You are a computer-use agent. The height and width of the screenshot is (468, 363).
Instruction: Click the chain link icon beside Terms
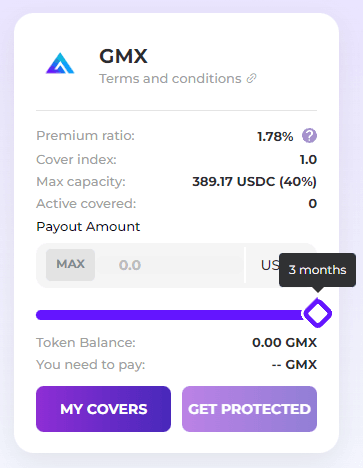click(251, 79)
